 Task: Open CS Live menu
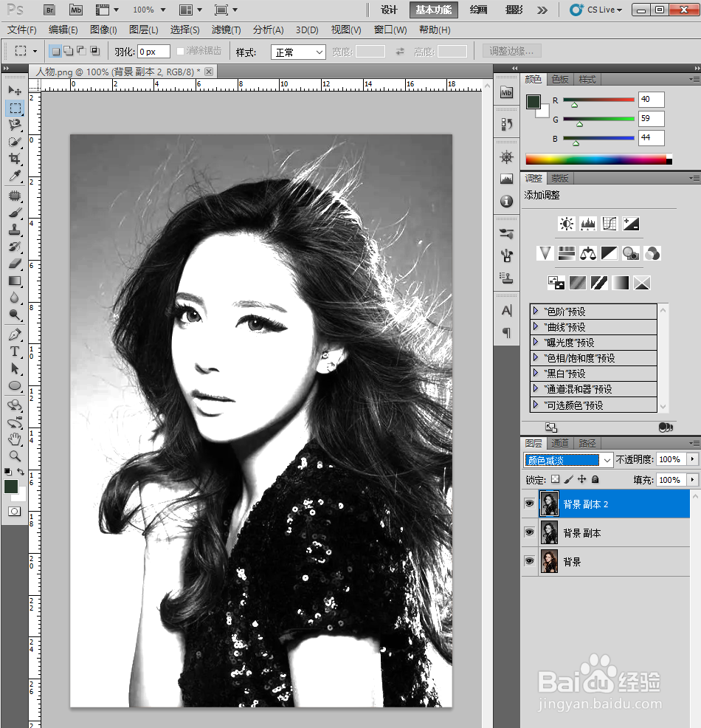click(x=596, y=10)
